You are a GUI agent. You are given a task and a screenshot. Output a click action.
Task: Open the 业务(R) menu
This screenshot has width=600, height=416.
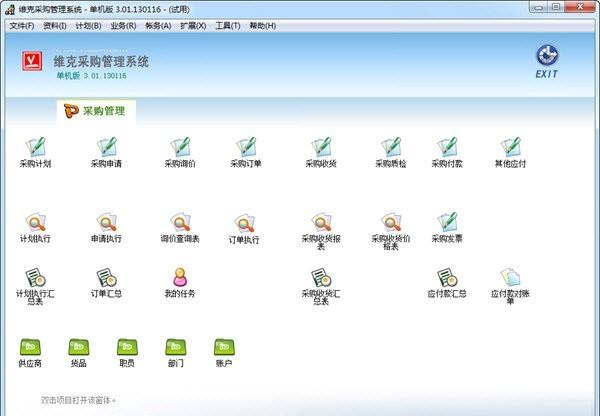pyautogui.click(x=123, y=26)
